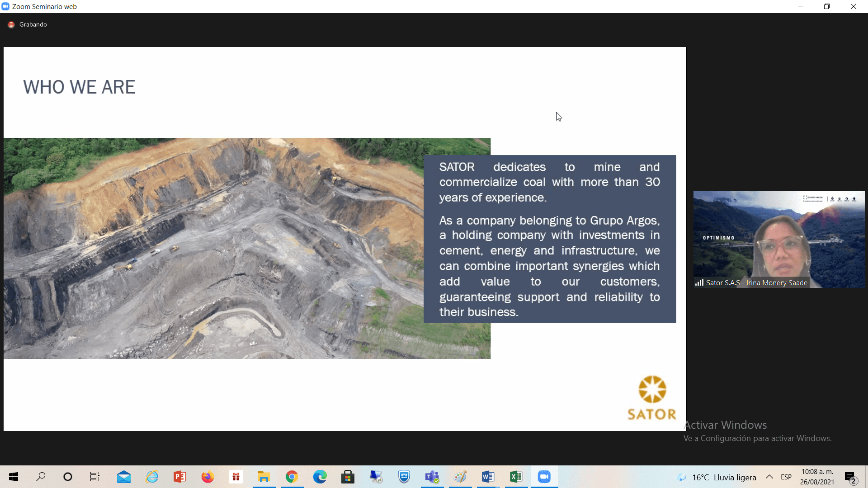Viewport: 868px width, 488px height.
Task: Show hidden system tray icons
Action: (x=769, y=477)
